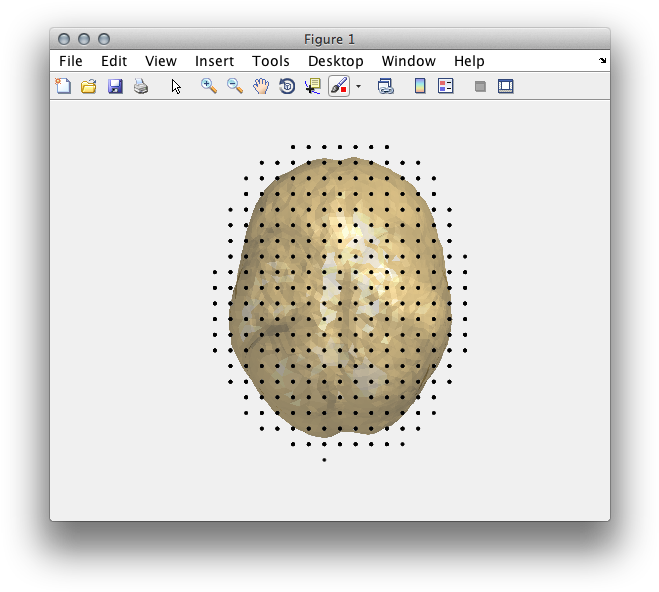Viewport: 659px width, 592px height.
Task: Open the Edit menu
Action: pos(114,61)
